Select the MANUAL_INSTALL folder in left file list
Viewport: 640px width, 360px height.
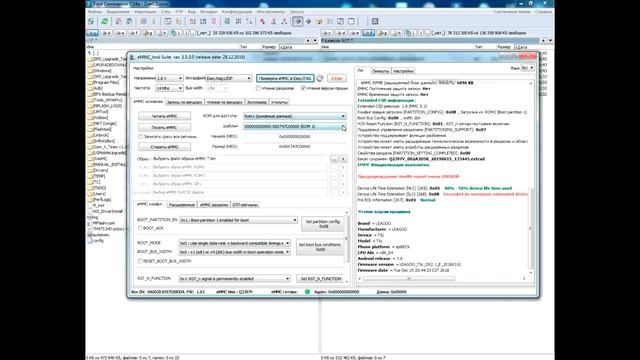click(x=106, y=164)
